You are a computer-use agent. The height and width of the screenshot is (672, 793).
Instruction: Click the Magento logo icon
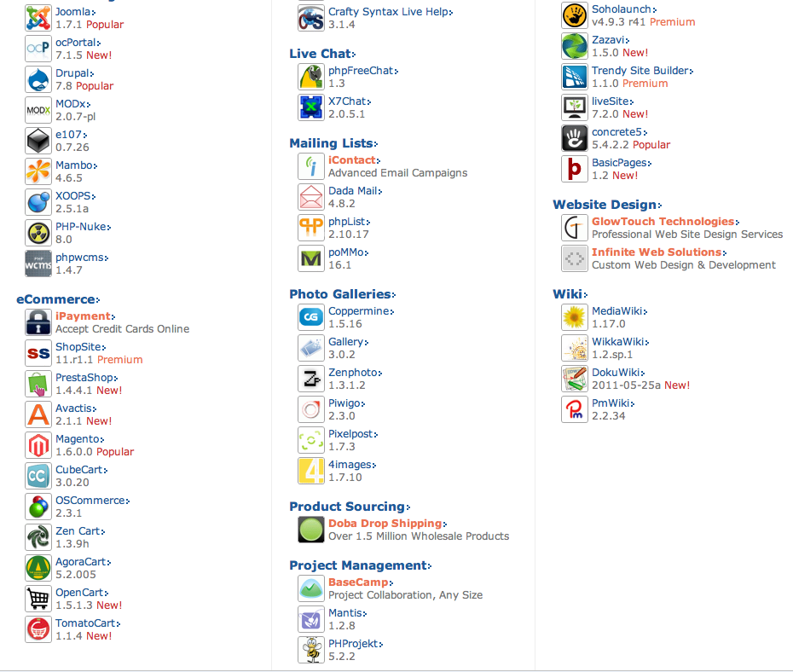pos(38,445)
